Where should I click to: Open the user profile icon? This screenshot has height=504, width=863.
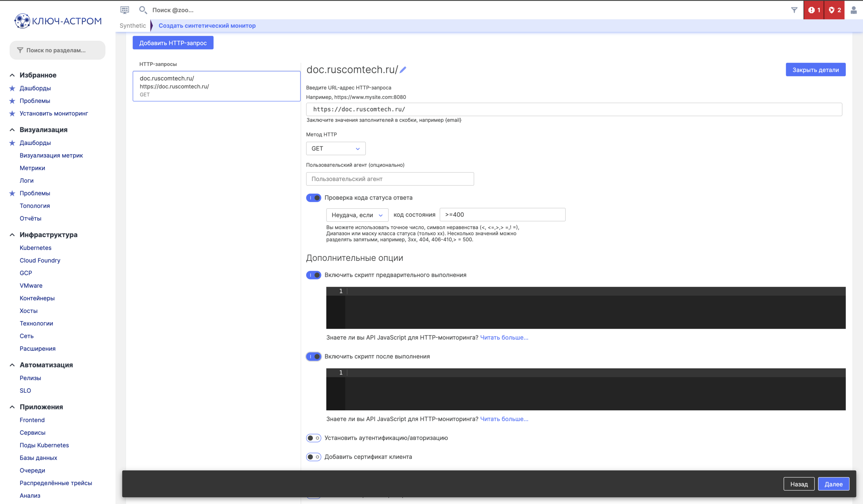(854, 10)
